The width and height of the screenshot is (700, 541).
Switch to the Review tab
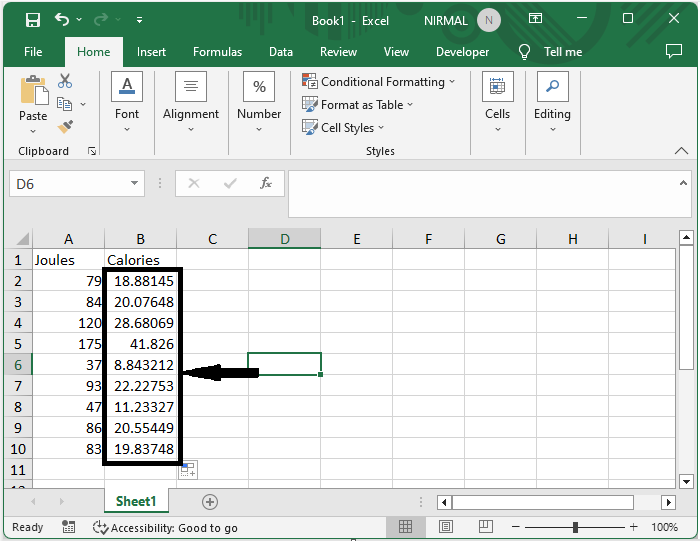338,52
